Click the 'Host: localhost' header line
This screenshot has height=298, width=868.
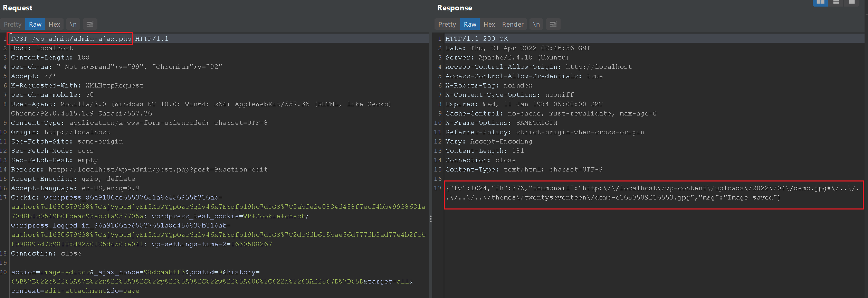tap(42, 48)
